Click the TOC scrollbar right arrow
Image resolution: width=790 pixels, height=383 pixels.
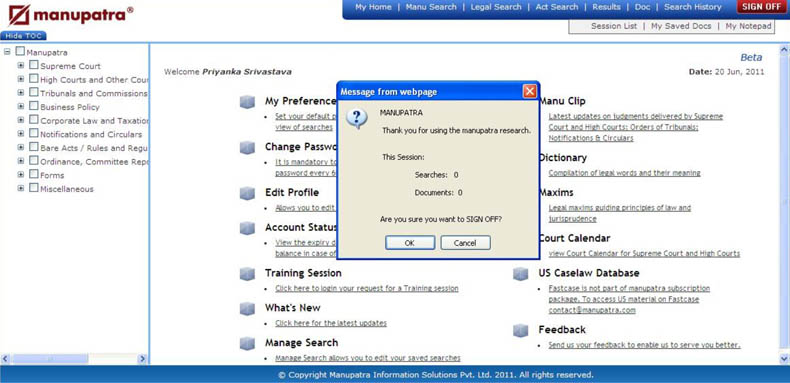[142, 359]
